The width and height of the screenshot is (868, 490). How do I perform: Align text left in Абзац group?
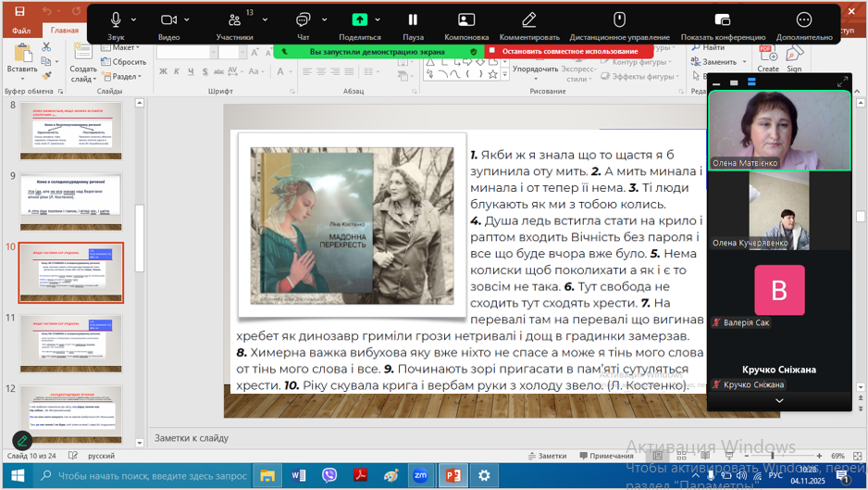(307, 71)
